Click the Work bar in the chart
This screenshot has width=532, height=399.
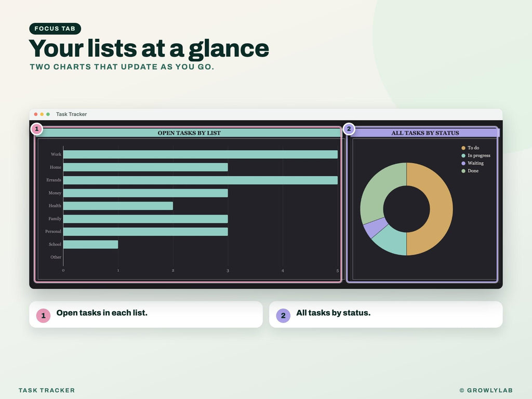coord(200,154)
